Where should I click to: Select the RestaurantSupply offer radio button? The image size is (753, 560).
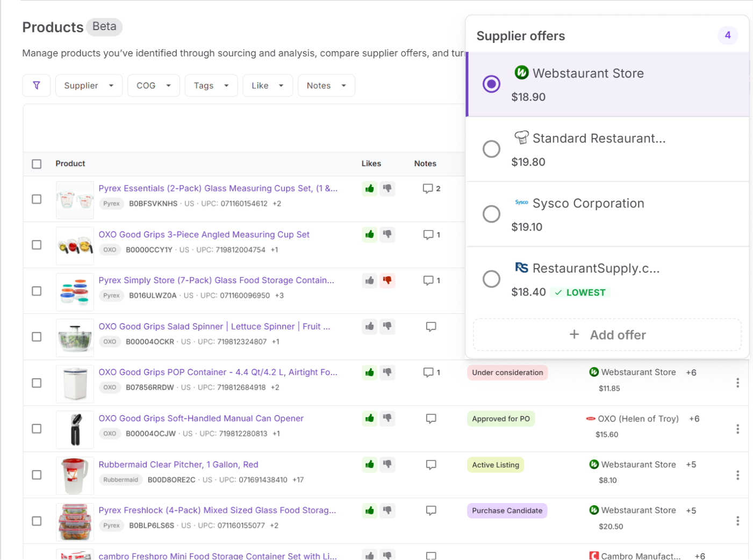[491, 279]
